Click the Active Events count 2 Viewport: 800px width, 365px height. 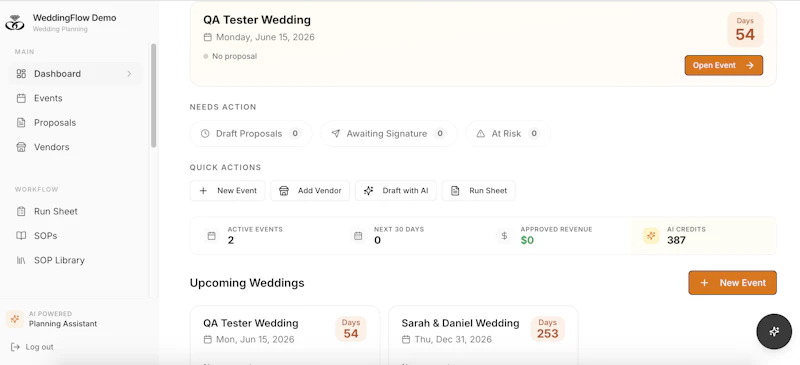tap(231, 240)
